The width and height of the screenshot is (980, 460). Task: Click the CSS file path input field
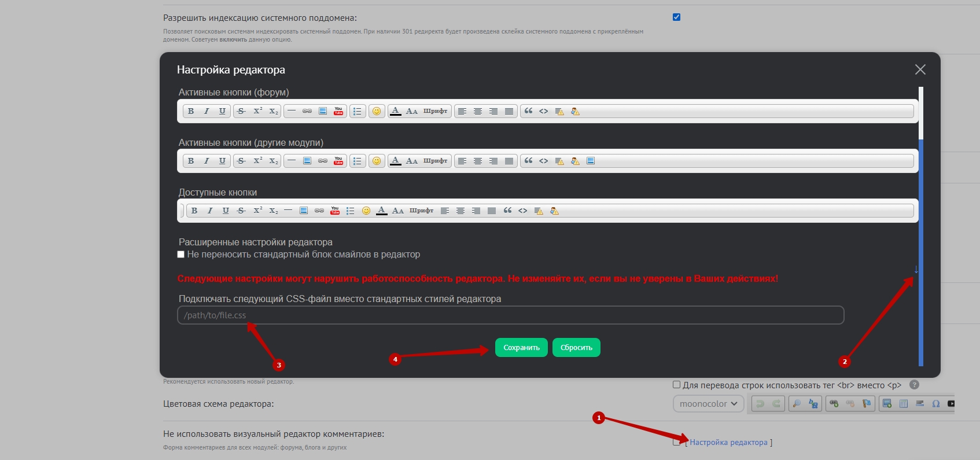(x=510, y=315)
